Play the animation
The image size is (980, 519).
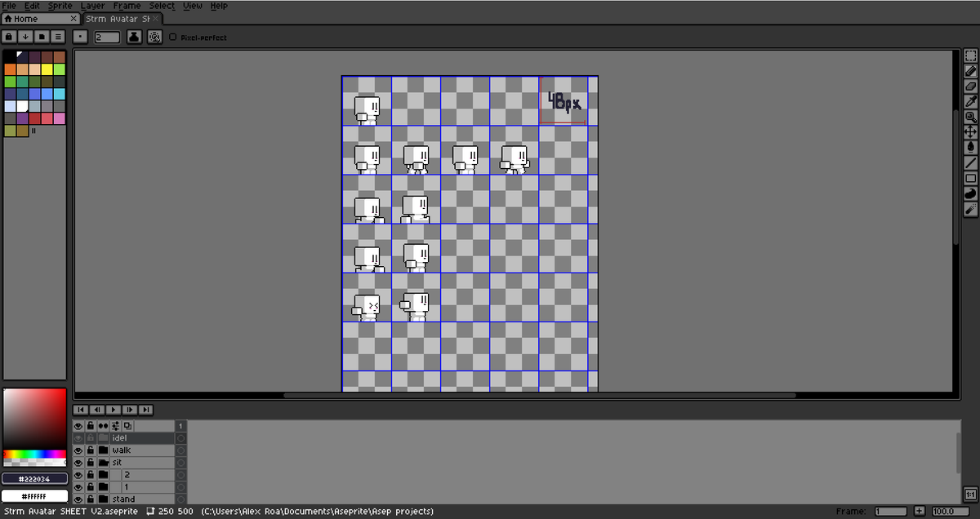[114, 410]
